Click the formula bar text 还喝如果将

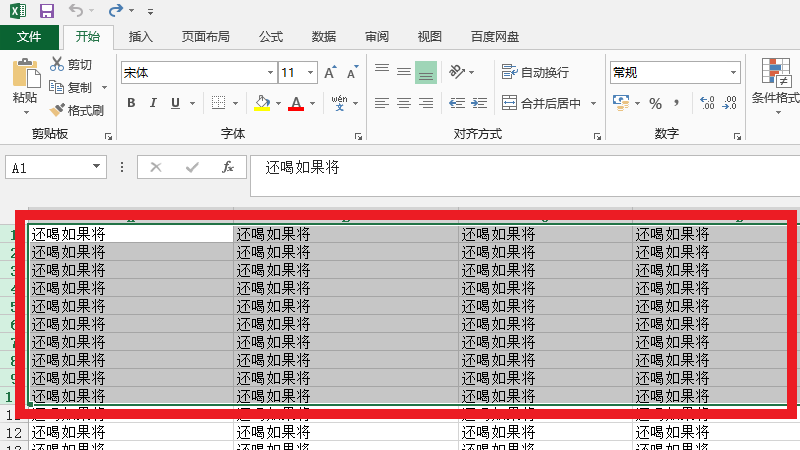coord(302,167)
